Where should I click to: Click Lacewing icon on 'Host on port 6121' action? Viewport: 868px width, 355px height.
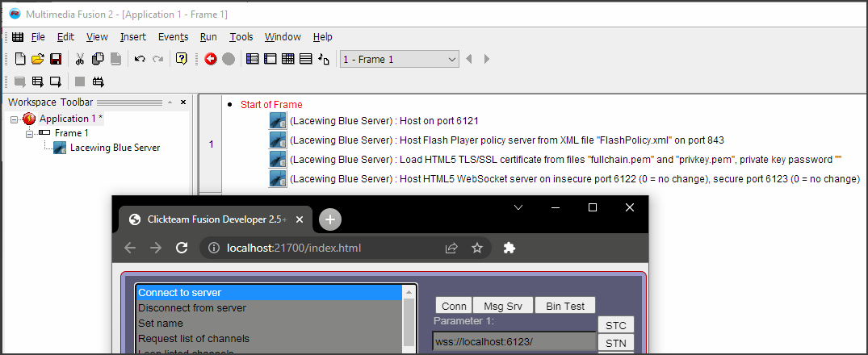click(277, 120)
